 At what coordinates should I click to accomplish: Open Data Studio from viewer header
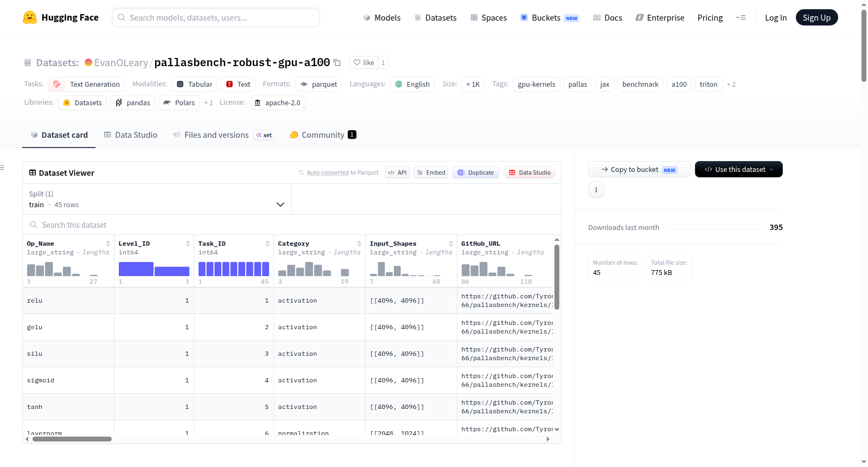coord(529,172)
